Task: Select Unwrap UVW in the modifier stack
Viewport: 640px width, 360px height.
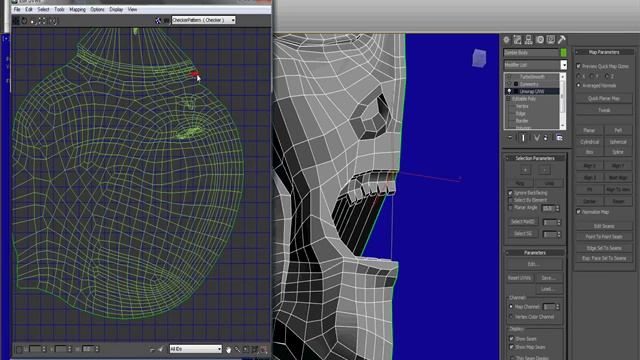Action: (x=532, y=91)
